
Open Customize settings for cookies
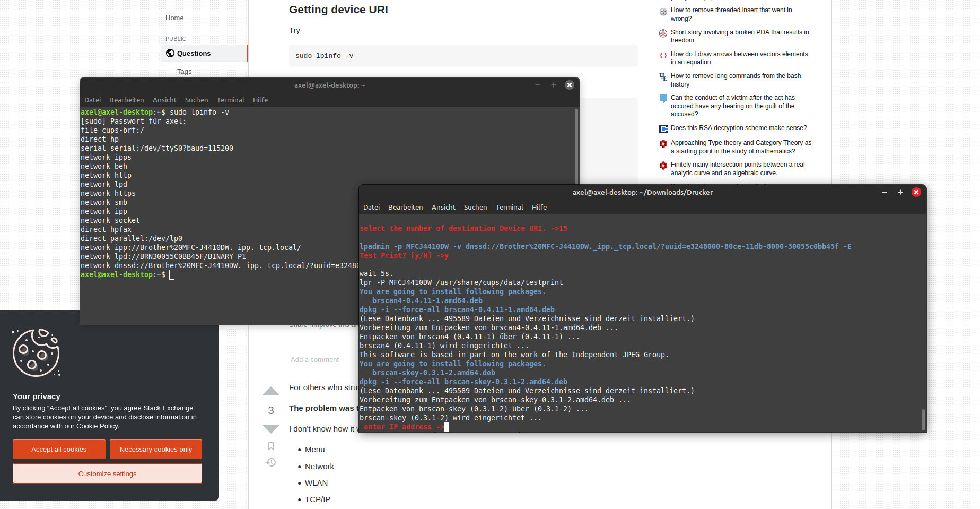tap(107, 473)
